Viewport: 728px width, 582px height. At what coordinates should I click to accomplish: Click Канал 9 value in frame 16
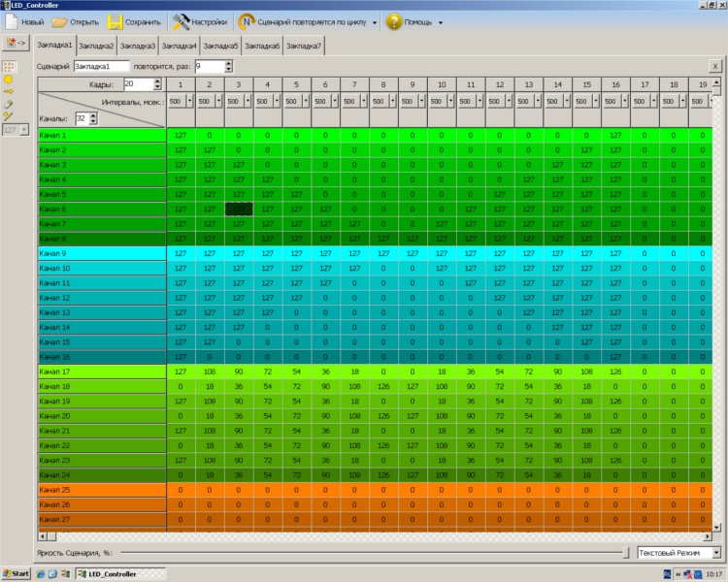tap(615, 253)
